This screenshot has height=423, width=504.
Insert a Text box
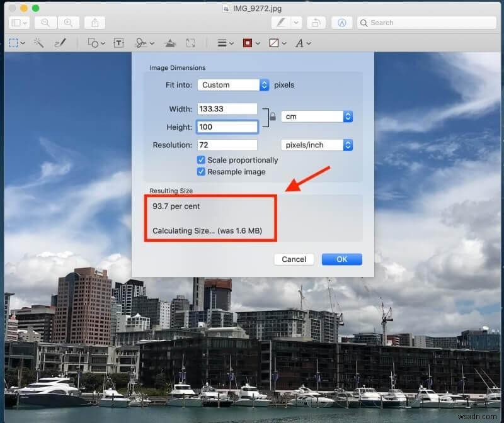pos(118,43)
